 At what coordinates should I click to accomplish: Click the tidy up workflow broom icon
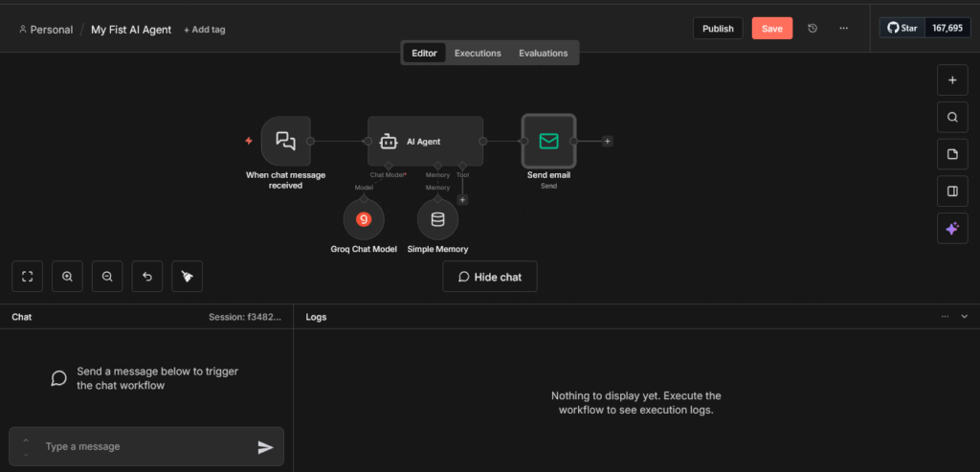(x=188, y=277)
